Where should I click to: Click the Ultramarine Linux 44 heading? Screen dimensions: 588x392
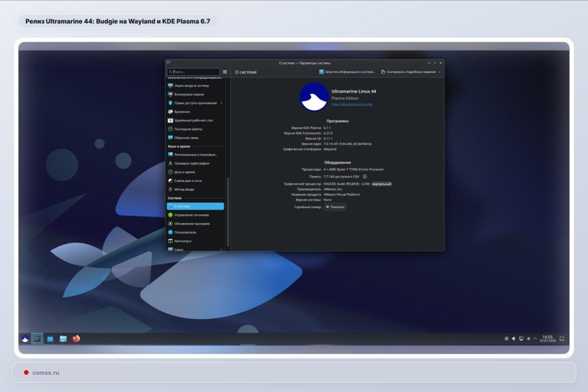[x=354, y=91]
